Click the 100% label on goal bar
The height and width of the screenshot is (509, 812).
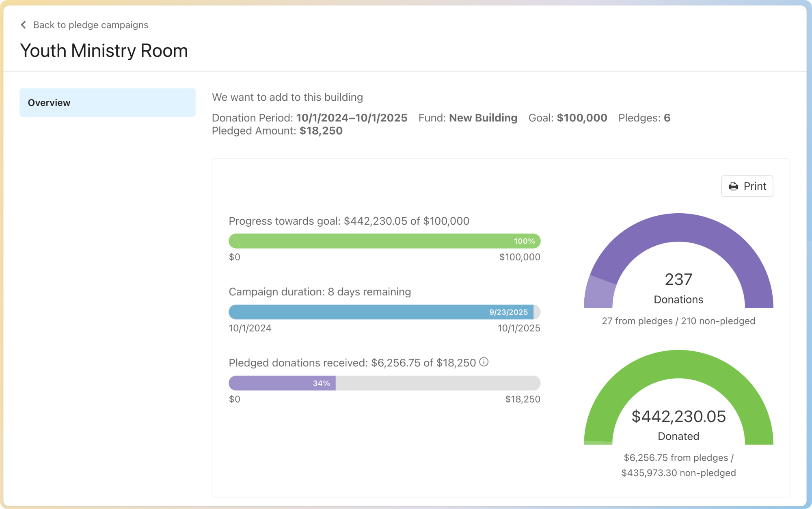(524, 241)
